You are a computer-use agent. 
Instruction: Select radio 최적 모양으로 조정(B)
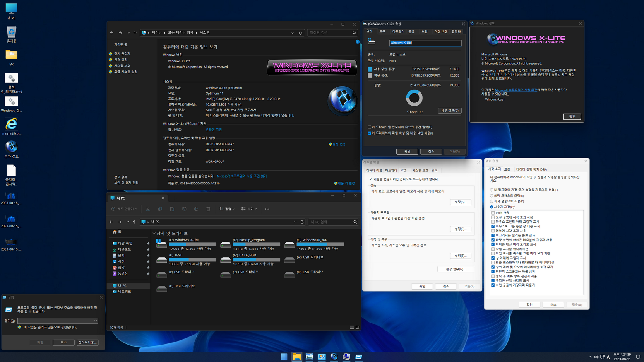[492, 196]
